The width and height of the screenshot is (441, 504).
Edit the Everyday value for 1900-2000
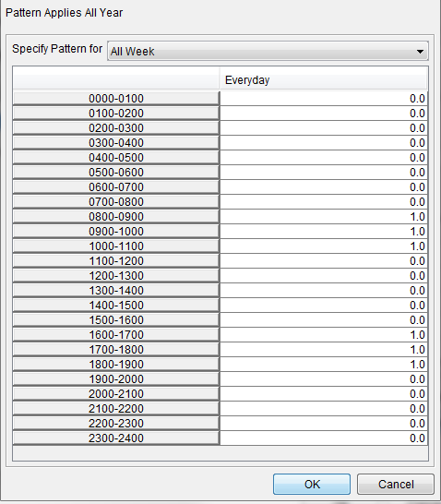coord(324,379)
